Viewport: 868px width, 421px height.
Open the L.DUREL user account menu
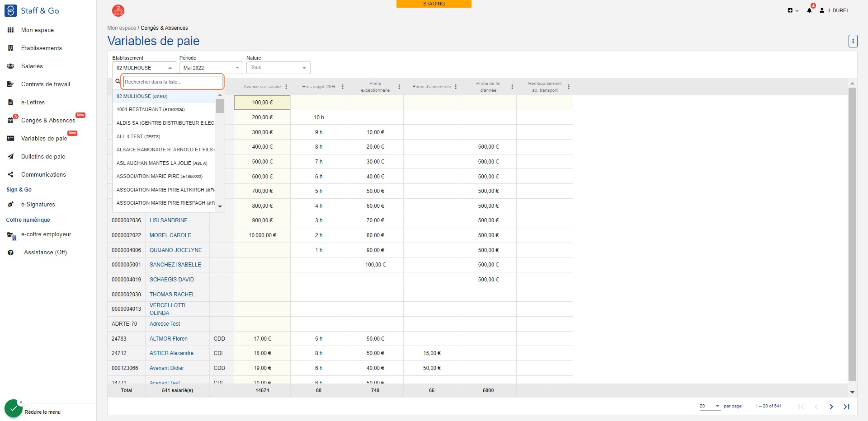tap(835, 10)
